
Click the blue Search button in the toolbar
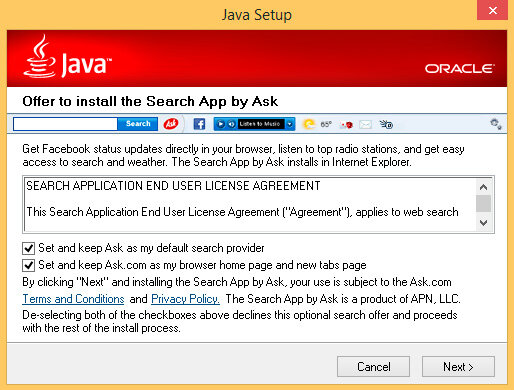click(138, 124)
